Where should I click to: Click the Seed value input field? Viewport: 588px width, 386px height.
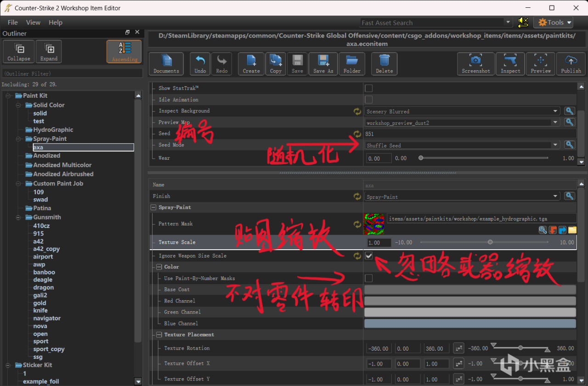tap(470, 134)
